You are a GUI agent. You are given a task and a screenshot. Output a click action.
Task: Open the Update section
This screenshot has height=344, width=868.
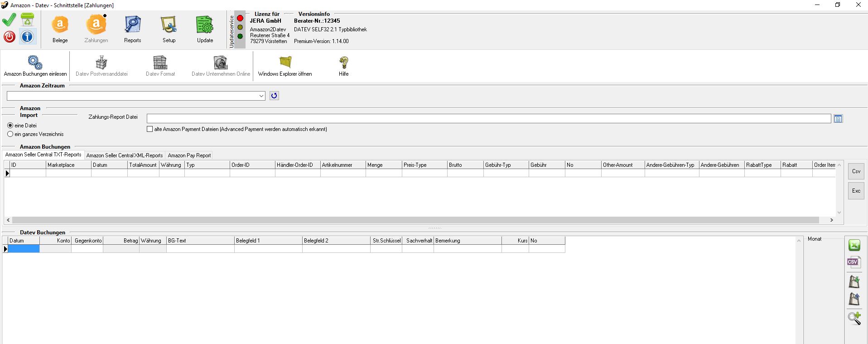205,29
